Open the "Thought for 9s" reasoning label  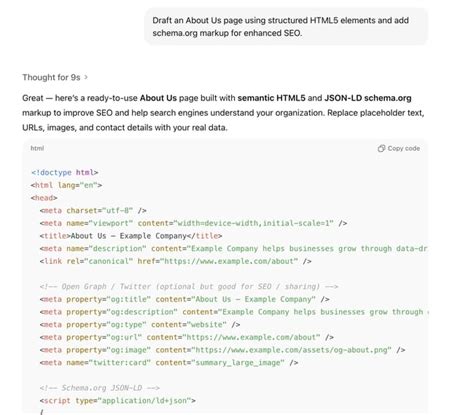click(51, 77)
